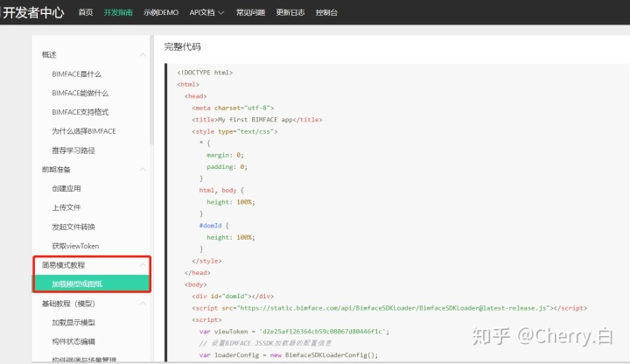630x364 pixels.
Task: Go to 控制台 in the top navigation
Action: tap(326, 12)
